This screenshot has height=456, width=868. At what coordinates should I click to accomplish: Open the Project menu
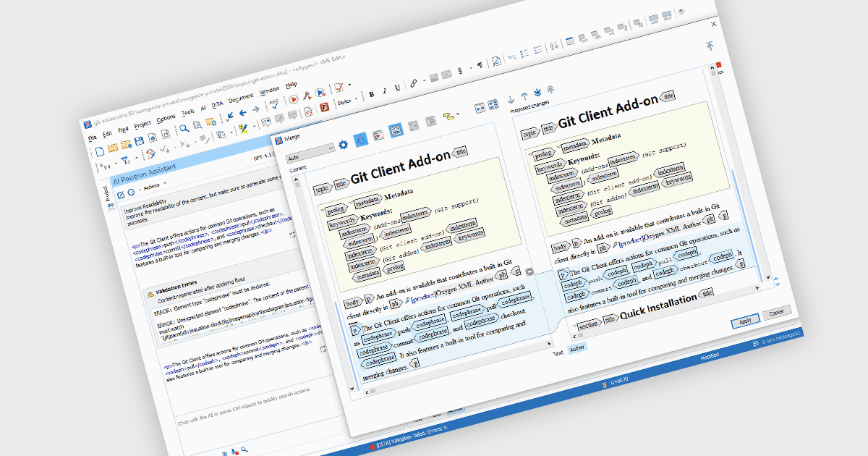click(142, 124)
